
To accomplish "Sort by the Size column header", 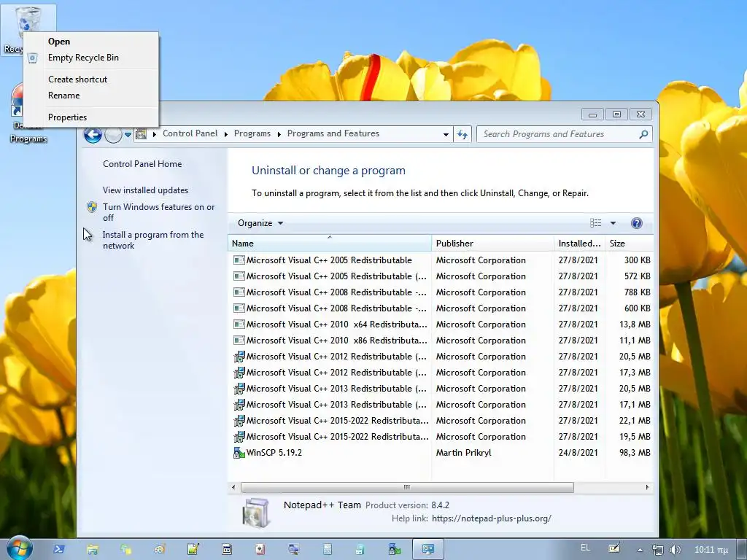I will point(630,244).
